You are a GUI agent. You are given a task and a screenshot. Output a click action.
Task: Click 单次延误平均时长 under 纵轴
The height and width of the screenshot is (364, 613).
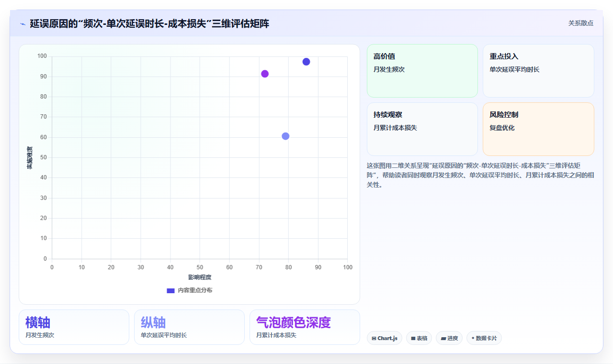pos(164,335)
